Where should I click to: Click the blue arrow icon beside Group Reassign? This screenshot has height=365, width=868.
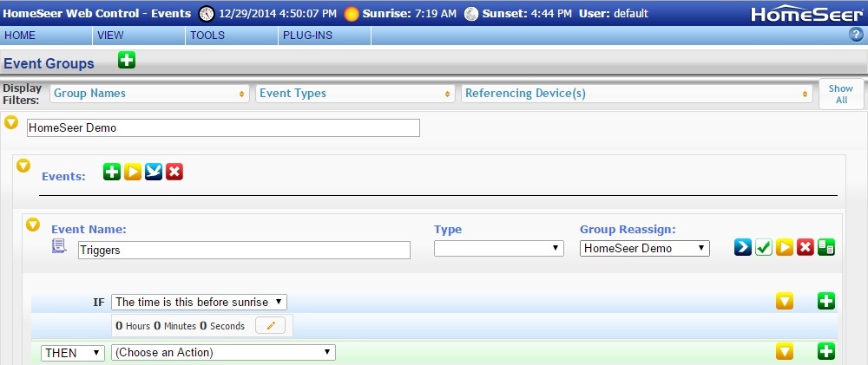[743, 247]
